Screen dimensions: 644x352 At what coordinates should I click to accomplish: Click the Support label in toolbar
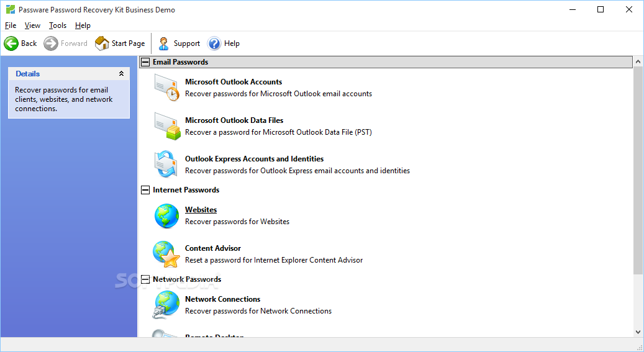(x=187, y=43)
